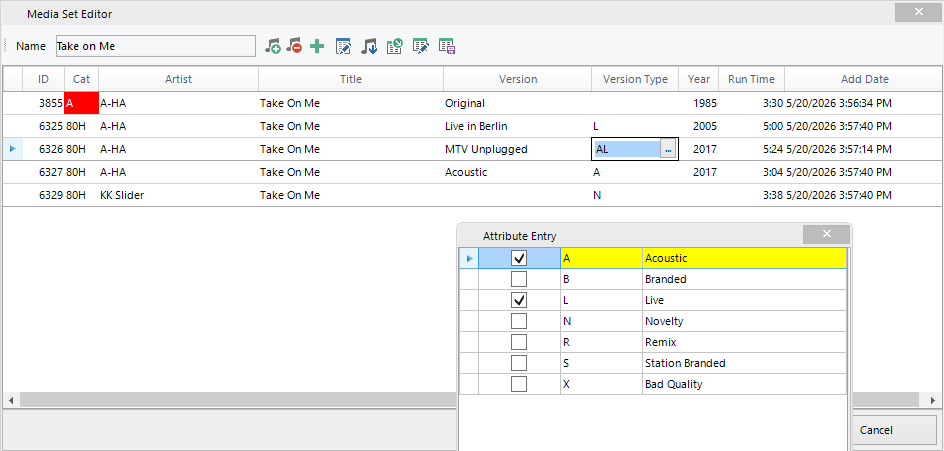Click the 3:38 run time cell

tap(751, 195)
